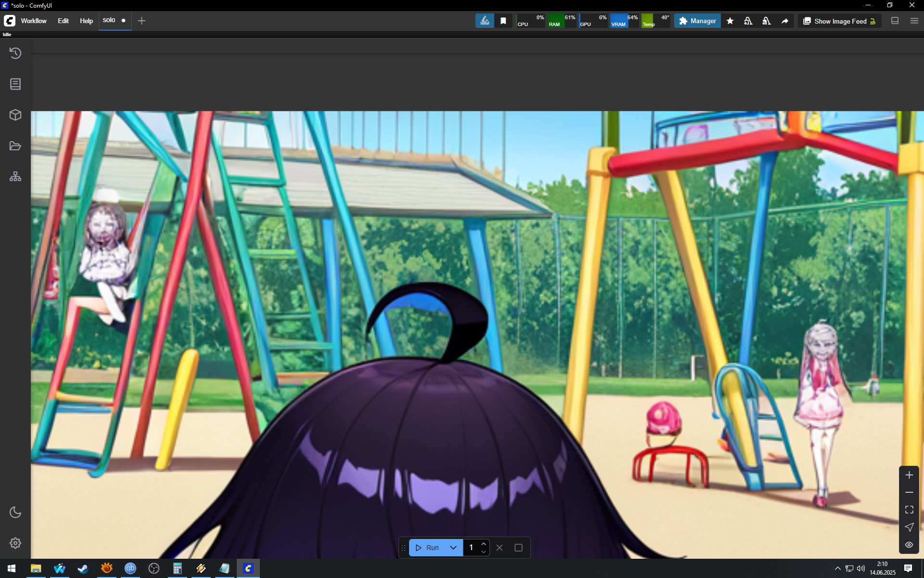Open the volume control in tray
Screen dimensions: 924x578
pos(861,568)
